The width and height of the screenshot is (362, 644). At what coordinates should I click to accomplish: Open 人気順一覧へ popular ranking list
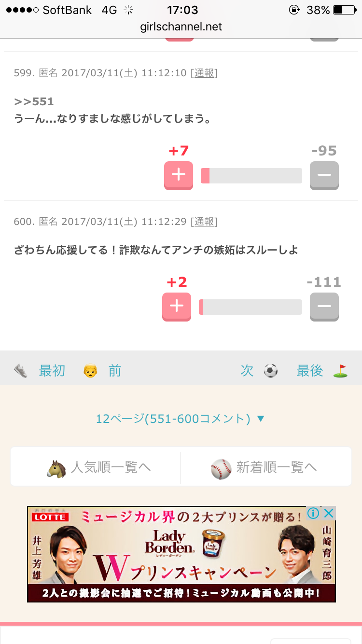click(x=96, y=468)
